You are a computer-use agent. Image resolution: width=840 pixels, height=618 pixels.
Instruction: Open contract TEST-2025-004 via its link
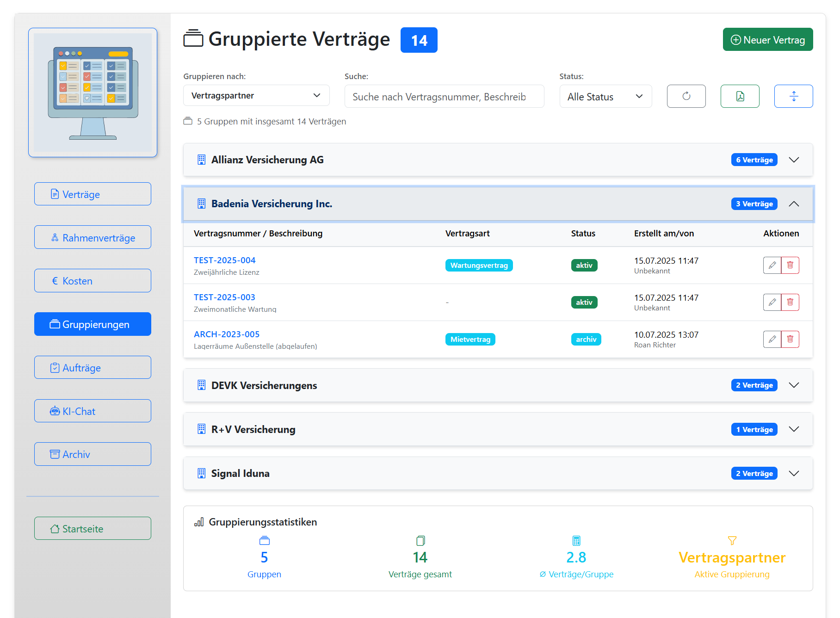click(x=225, y=260)
